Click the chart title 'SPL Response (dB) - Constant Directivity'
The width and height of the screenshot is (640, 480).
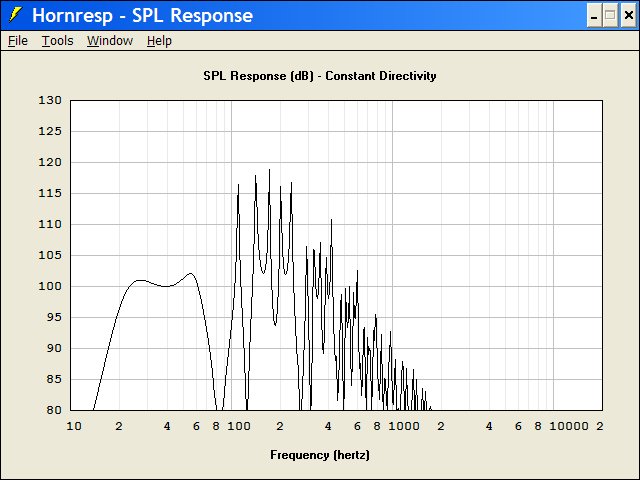(320, 76)
